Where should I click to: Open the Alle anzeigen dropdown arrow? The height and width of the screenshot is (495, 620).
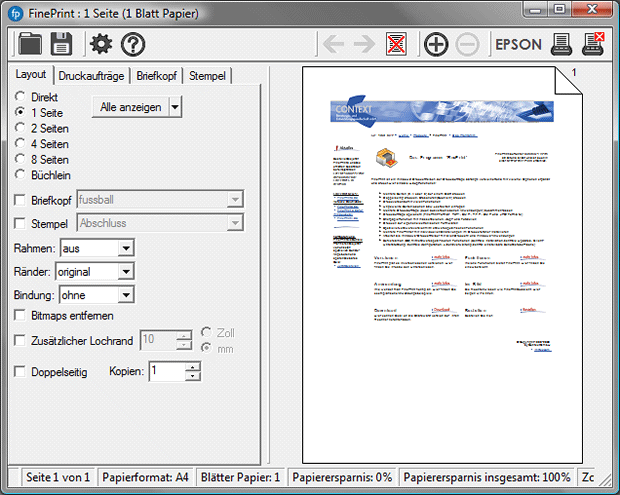click(175, 107)
